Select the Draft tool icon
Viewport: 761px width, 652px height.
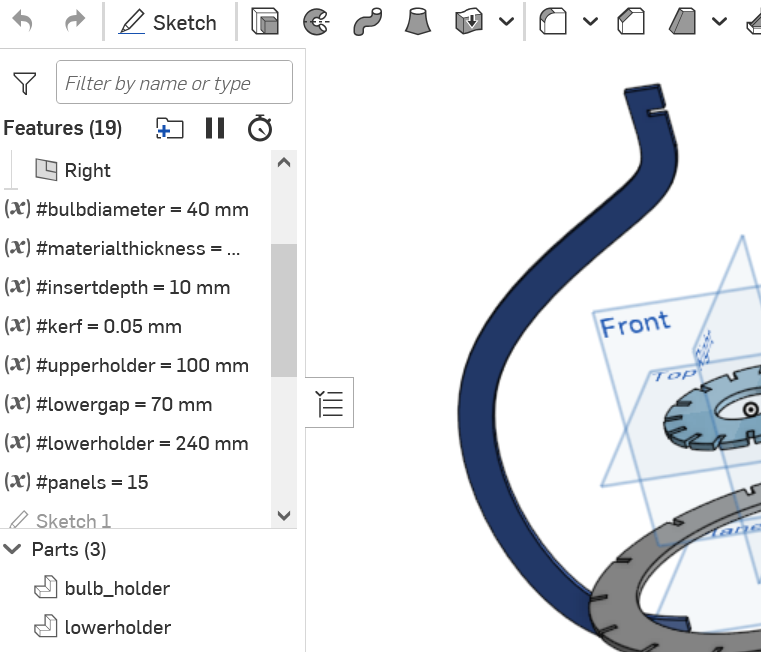point(682,22)
